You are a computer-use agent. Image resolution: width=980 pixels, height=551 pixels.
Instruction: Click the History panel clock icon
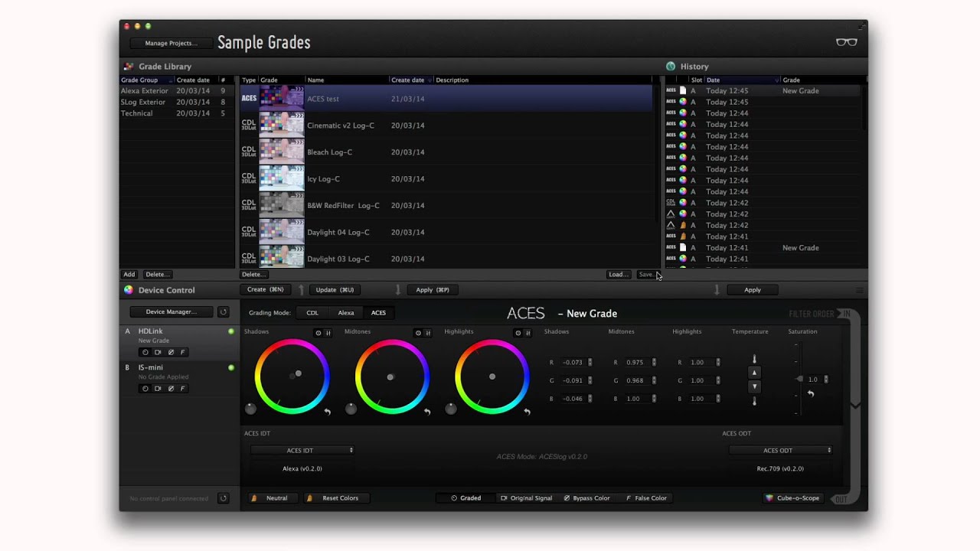[671, 67]
